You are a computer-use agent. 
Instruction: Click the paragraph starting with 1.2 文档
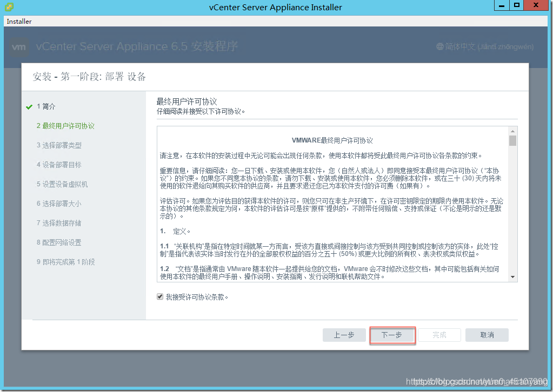(329, 273)
